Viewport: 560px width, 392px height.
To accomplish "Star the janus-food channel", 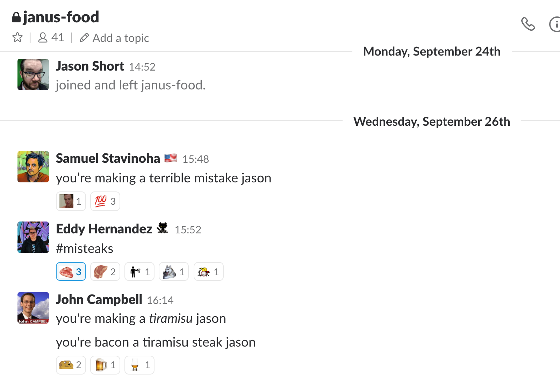I will click(x=17, y=37).
